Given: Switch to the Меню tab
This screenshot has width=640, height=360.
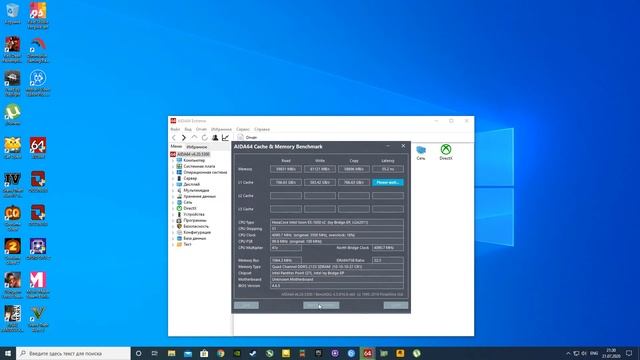Looking at the screenshot, I should point(176,147).
